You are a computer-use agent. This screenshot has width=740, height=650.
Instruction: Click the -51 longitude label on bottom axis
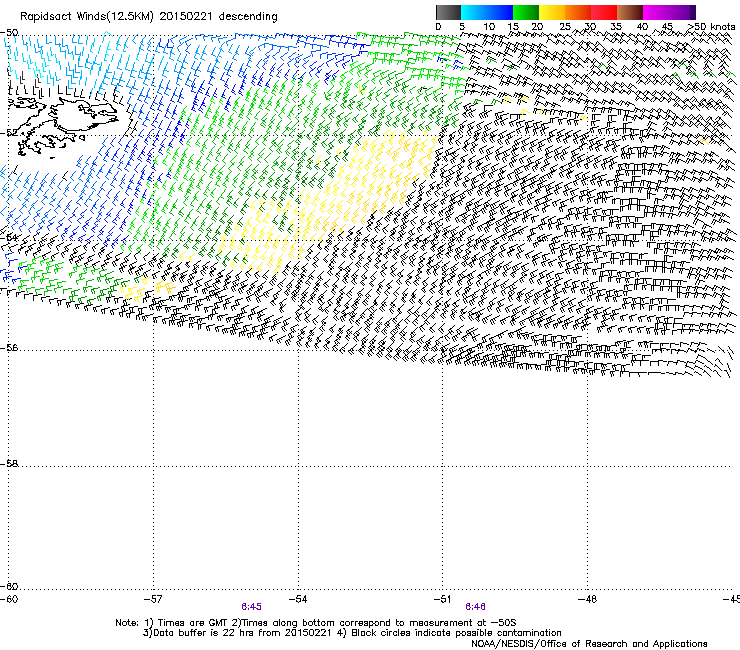[443, 599]
